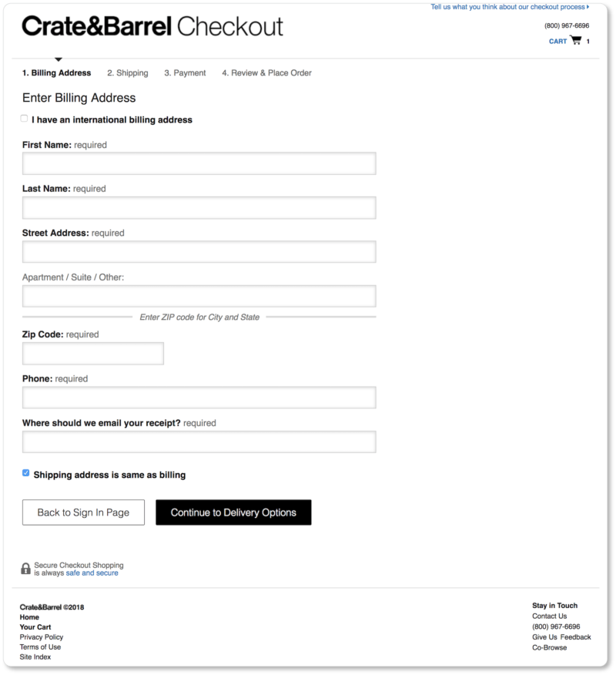Select the email receipt input field
The height and width of the screenshot is (675, 616).
coord(199,442)
